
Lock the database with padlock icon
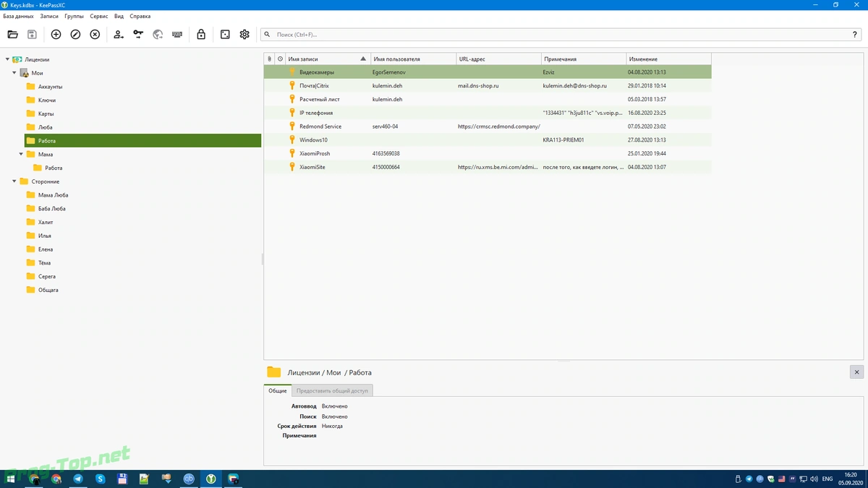pos(201,35)
